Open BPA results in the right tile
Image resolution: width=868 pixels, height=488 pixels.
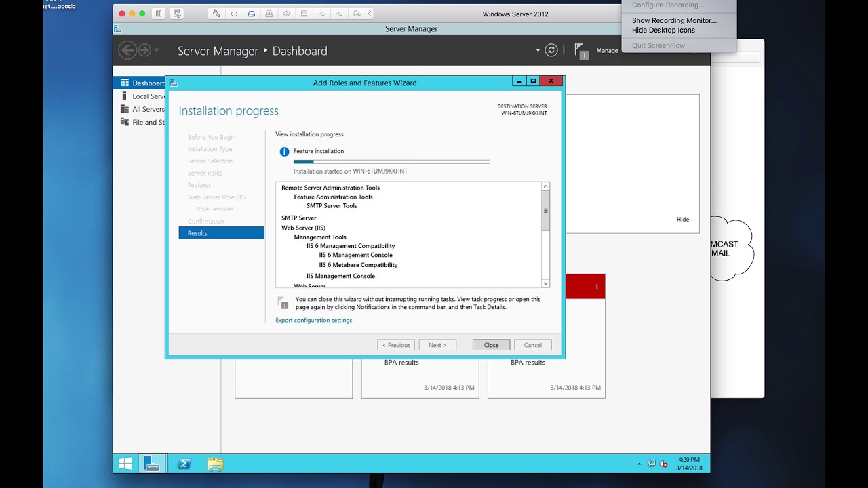tap(528, 363)
